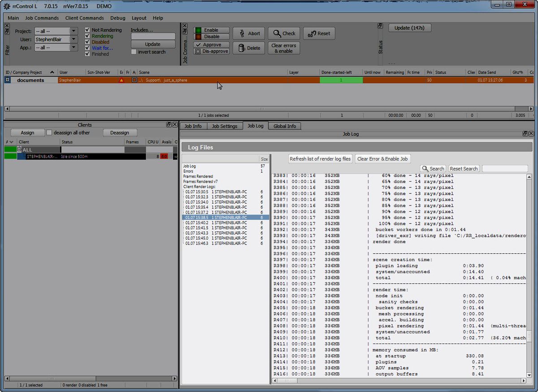The height and width of the screenshot is (392, 538).
Task: Click the green Done-started-left progress bar
Action: tap(341, 80)
